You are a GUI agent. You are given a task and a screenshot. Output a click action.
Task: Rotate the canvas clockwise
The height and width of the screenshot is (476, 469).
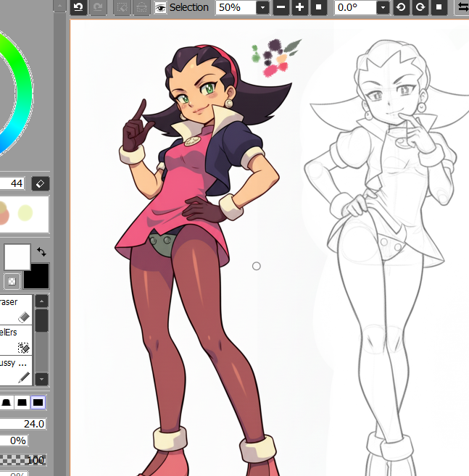[420, 7]
